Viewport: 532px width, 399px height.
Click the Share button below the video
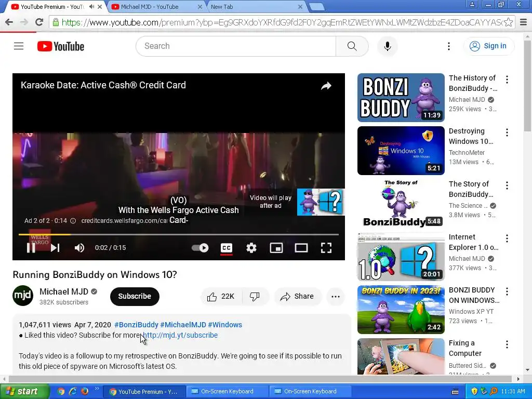point(297,296)
